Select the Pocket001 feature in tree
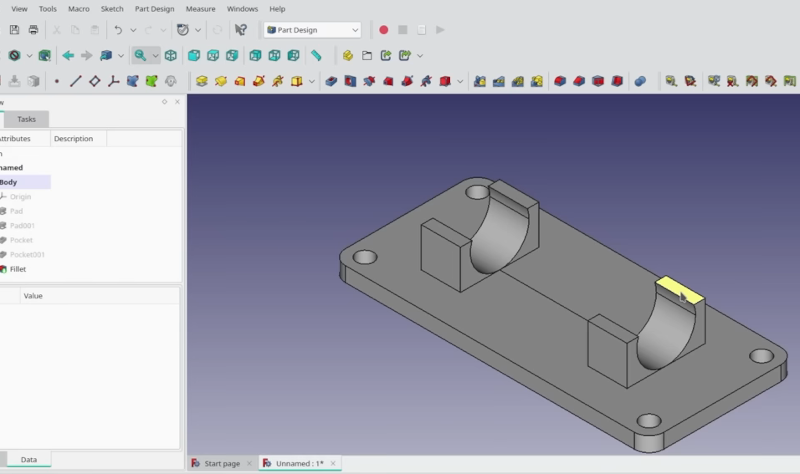The image size is (800, 474). tap(28, 254)
